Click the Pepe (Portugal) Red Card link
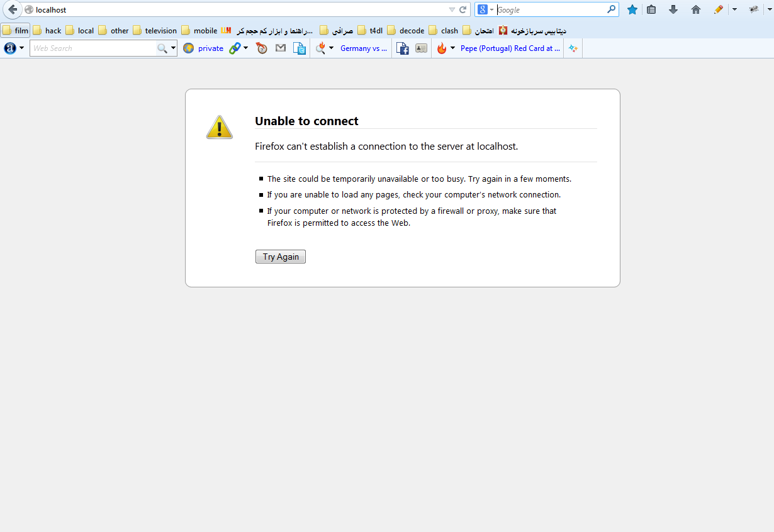 [510, 48]
